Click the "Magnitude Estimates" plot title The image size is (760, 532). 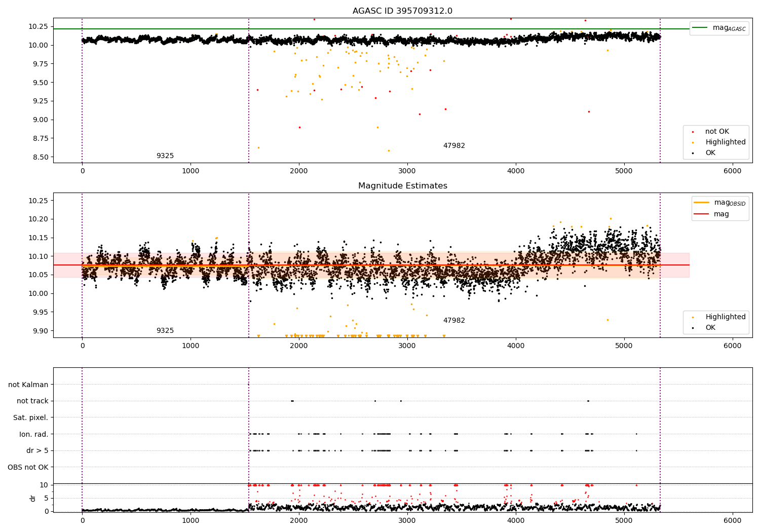tap(403, 186)
